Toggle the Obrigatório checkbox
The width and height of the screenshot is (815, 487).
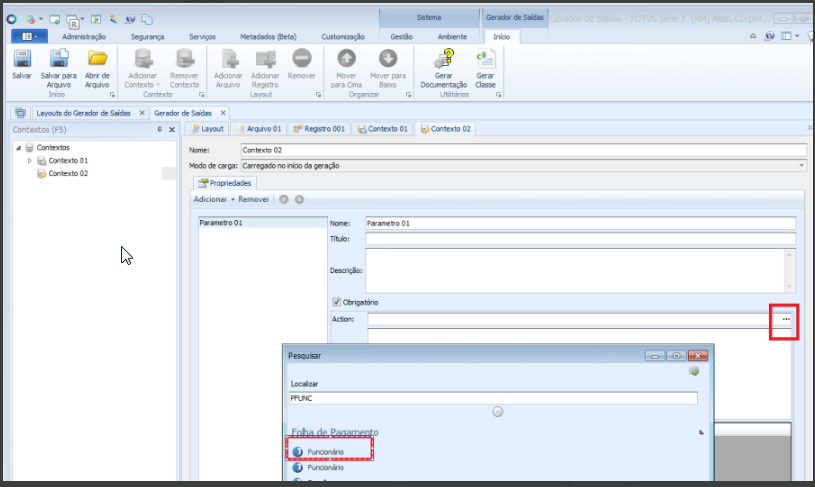tap(337, 302)
